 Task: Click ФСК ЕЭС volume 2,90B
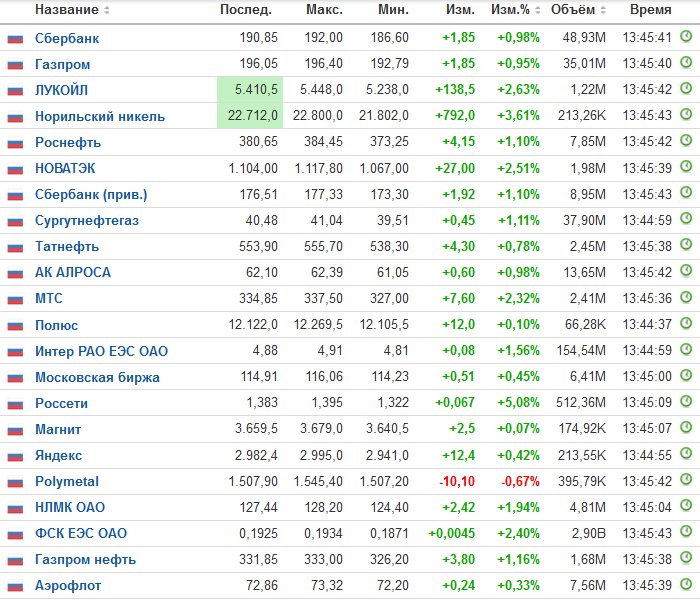pos(589,533)
